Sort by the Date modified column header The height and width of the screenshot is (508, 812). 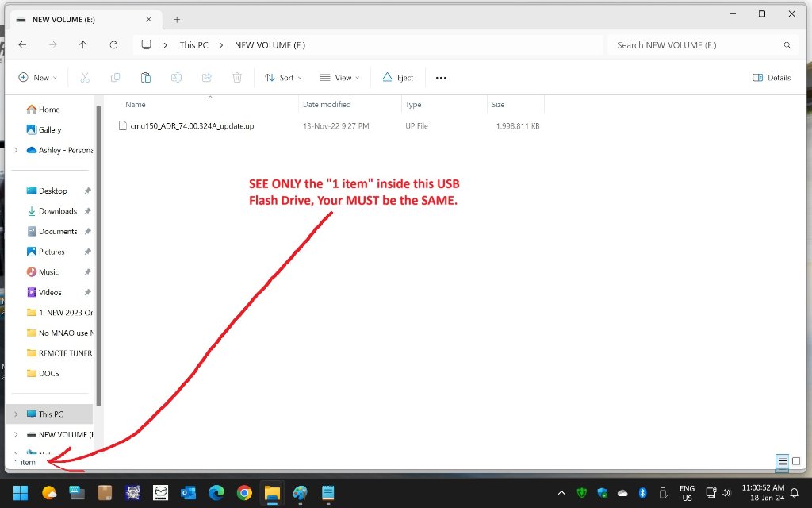[327, 105]
